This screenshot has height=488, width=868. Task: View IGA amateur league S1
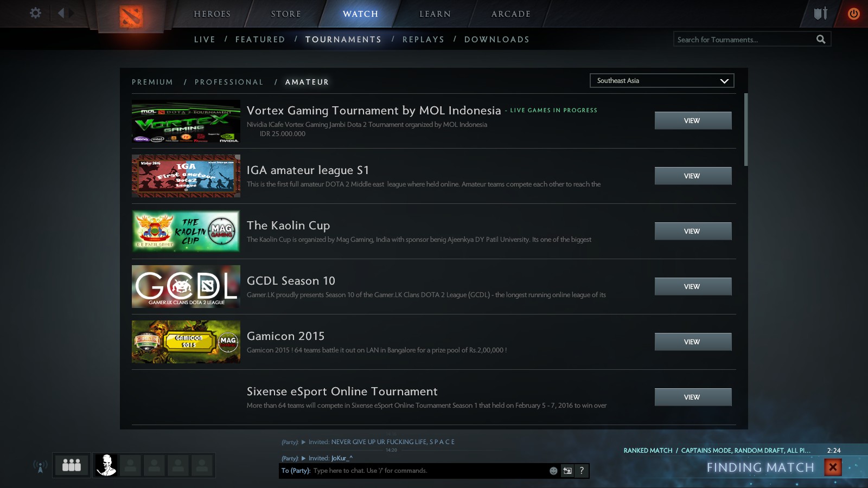(x=693, y=176)
